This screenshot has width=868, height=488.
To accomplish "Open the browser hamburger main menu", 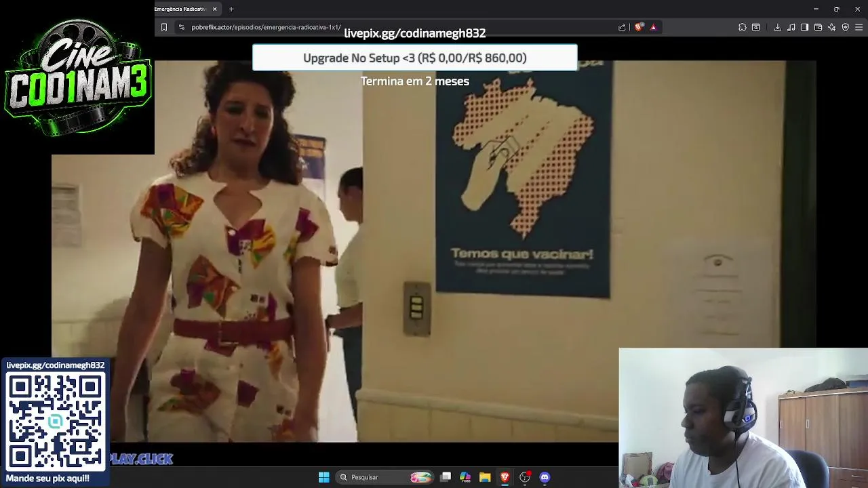I will tap(859, 27).
